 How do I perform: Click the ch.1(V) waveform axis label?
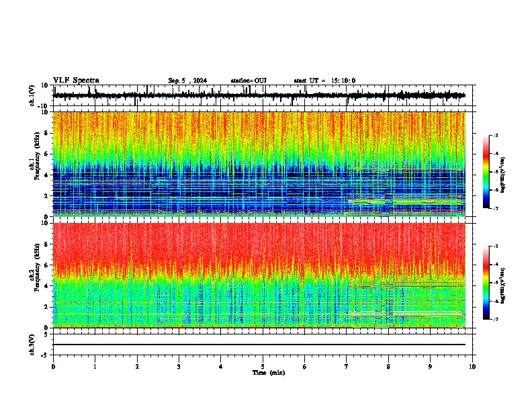point(32,95)
